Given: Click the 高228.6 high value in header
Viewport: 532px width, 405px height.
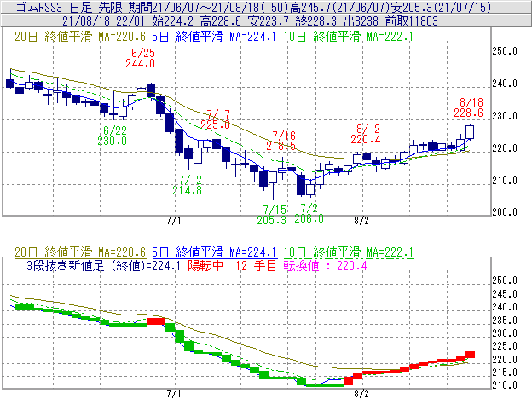Looking at the screenshot, I should pyautogui.click(x=221, y=21).
